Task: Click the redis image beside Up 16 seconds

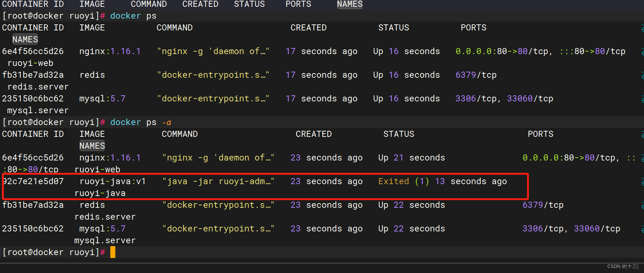Action: point(92,75)
